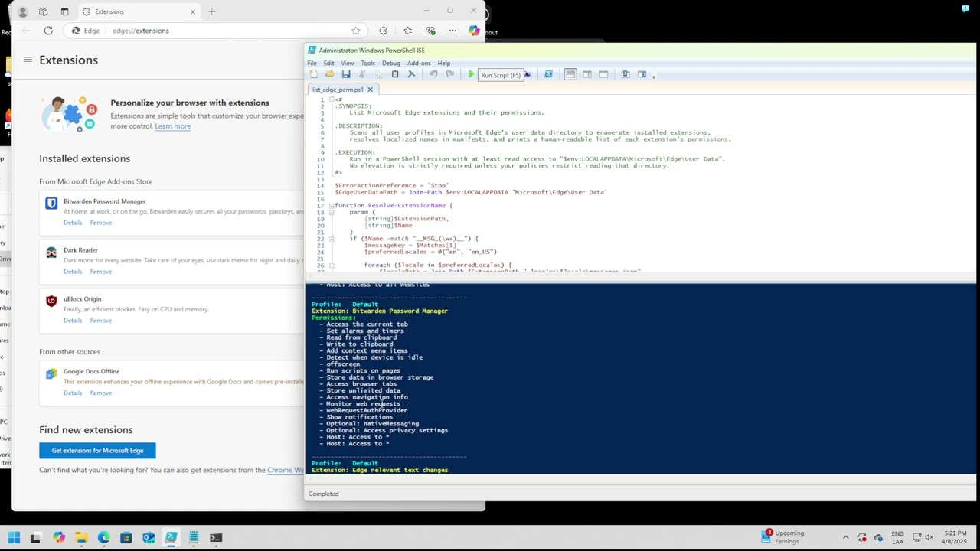Save the script with the floppy icon

pyautogui.click(x=346, y=74)
